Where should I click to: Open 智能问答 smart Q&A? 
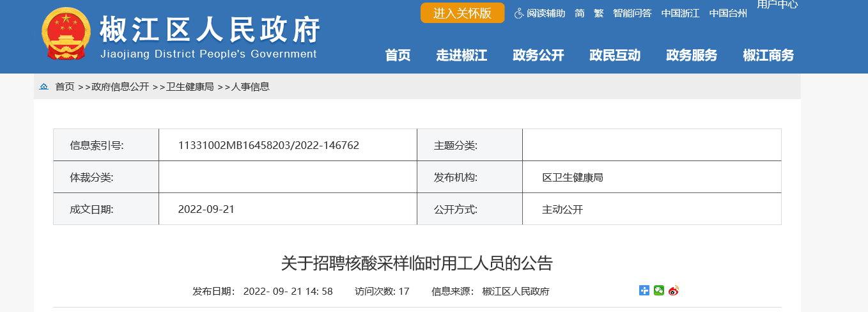point(632,13)
